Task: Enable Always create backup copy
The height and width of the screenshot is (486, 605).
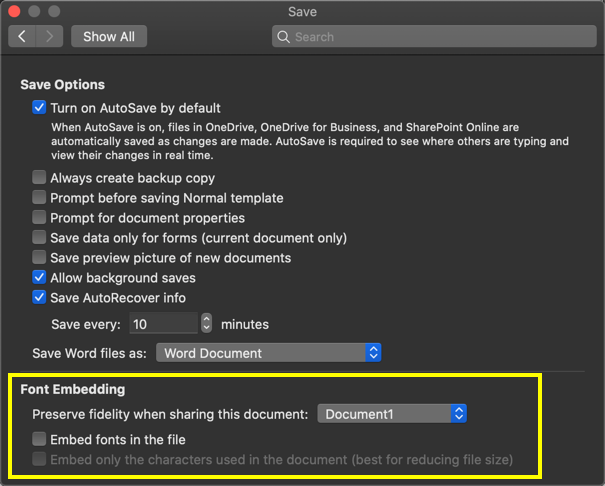Action: tap(40, 178)
